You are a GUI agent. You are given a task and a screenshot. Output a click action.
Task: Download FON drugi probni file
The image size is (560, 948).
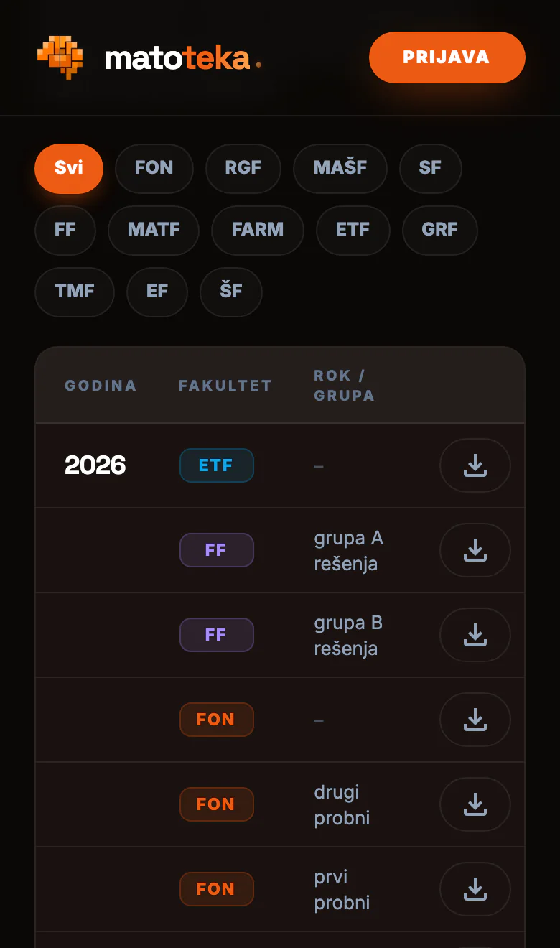point(475,804)
